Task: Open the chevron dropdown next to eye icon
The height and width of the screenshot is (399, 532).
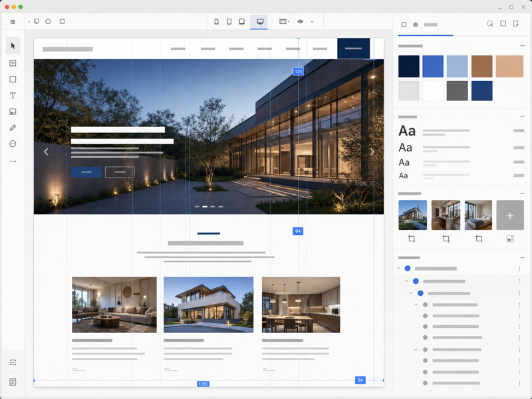Action: (x=312, y=22)
